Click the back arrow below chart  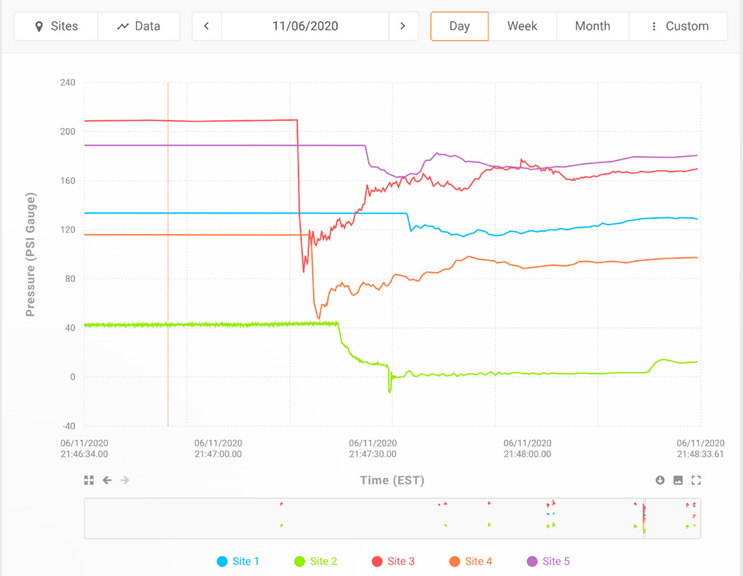(x=107, y=481)
